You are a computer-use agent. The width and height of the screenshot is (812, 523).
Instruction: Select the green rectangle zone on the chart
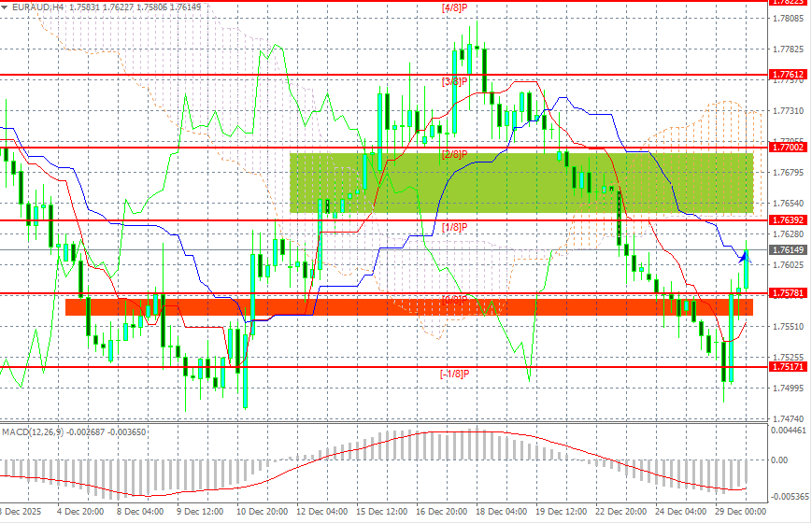(x=521, y=183)
